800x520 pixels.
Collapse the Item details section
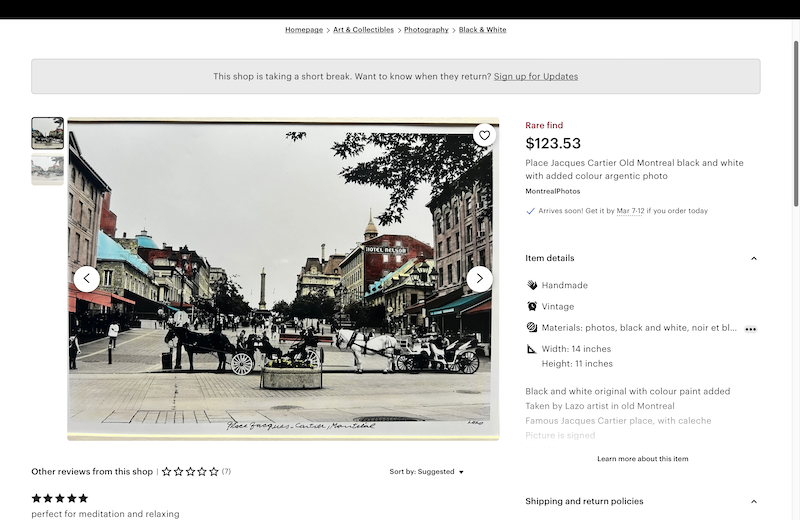754,258
